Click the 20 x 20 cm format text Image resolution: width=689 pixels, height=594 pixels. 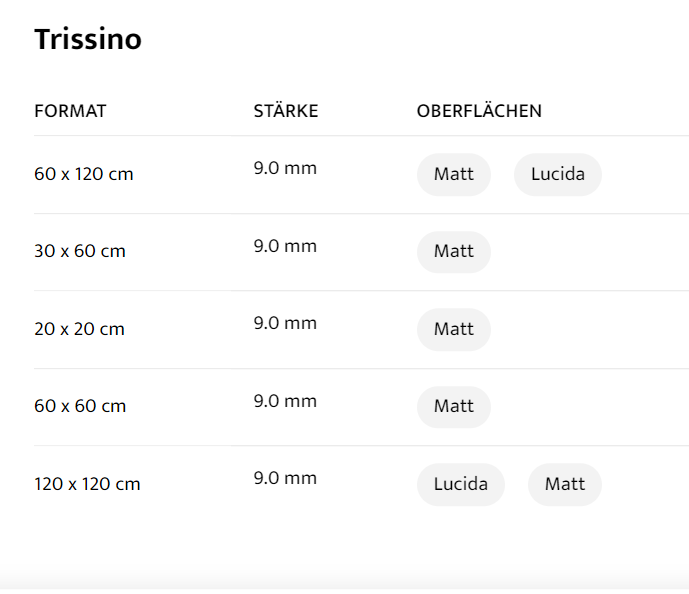tap(80, 329)
